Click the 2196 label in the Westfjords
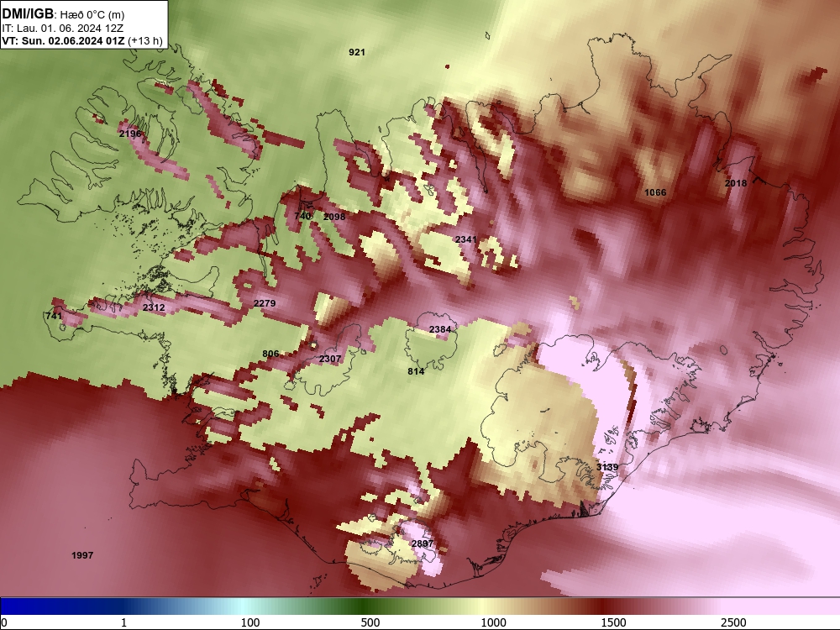Image resolution: width=840 pixels, height=630 pixels. point(130,134)
